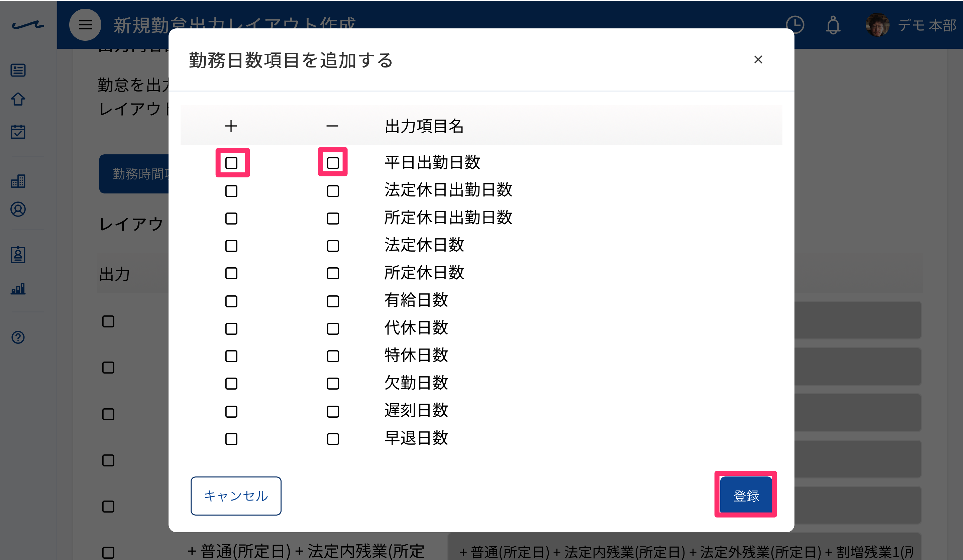Viewport: 963px width, 560px height.
Task: Open the calendar check sidebar icon
Action: [18, 131]
